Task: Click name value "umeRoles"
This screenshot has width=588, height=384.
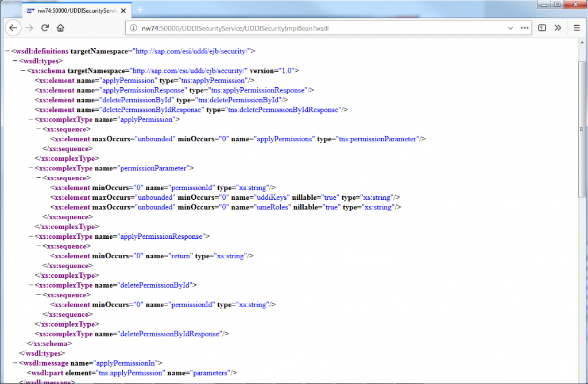Action: pyautogui.click(x=272, y=207)
